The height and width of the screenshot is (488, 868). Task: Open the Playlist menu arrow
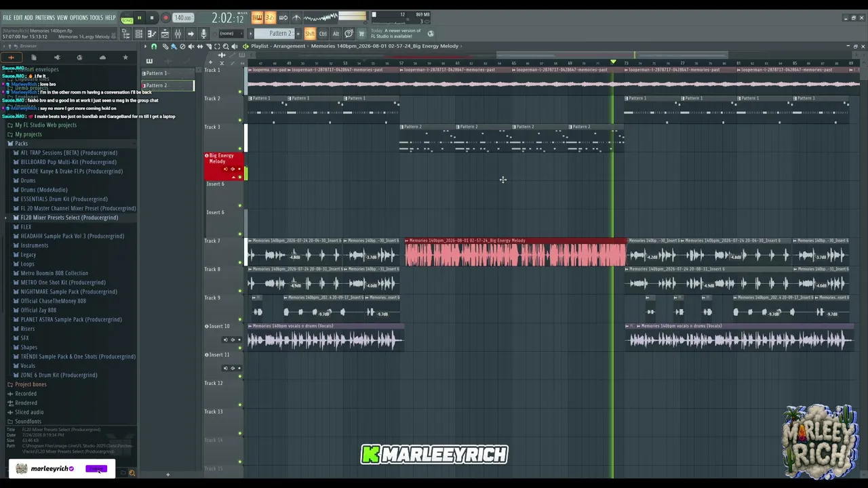[x=144, y=47]
